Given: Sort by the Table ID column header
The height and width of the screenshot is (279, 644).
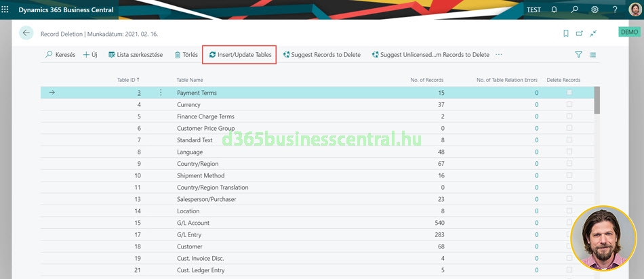Looking at the screenshot, I should pyautogui.click(x=128, y=80).
